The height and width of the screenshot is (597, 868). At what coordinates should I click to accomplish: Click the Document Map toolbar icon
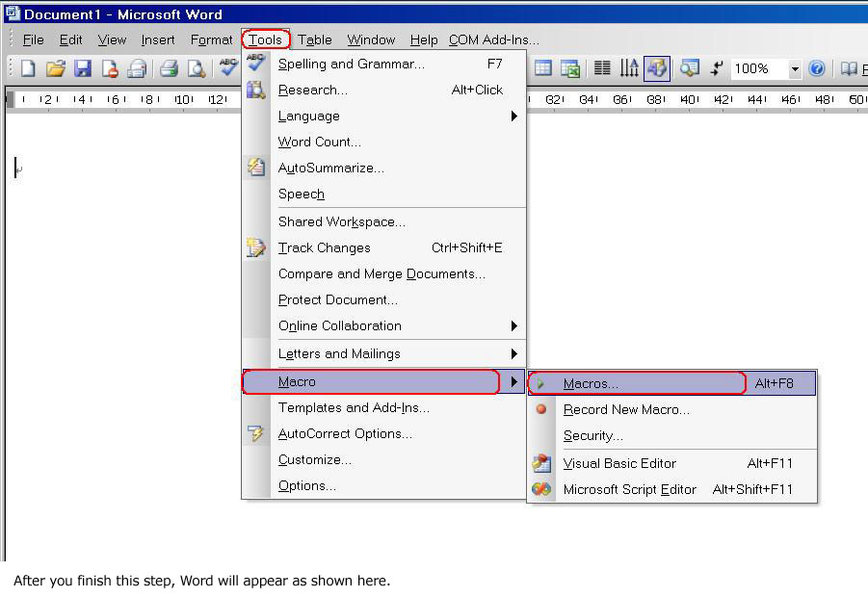click(689, 68)
